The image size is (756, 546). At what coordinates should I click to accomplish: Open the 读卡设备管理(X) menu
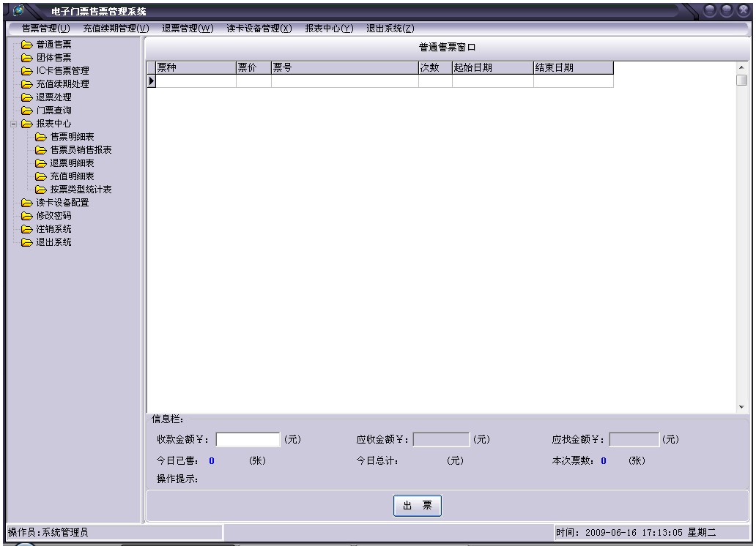click(259, 29)
